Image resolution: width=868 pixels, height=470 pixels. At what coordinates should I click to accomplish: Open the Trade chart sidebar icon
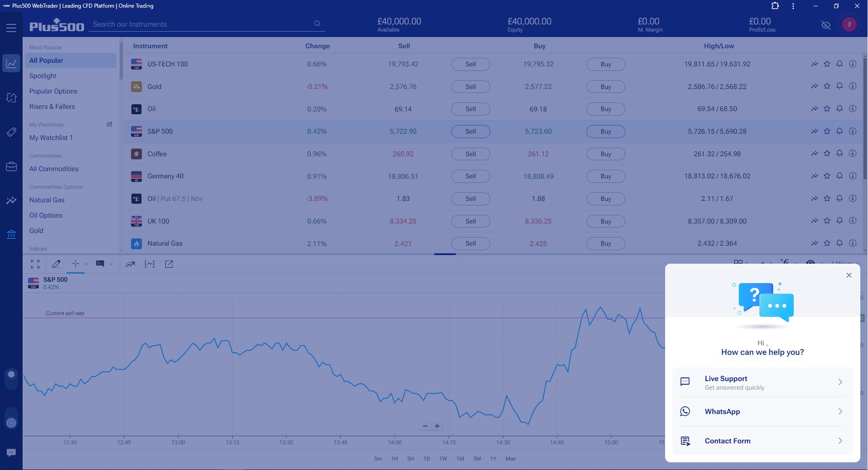point(11,63)
